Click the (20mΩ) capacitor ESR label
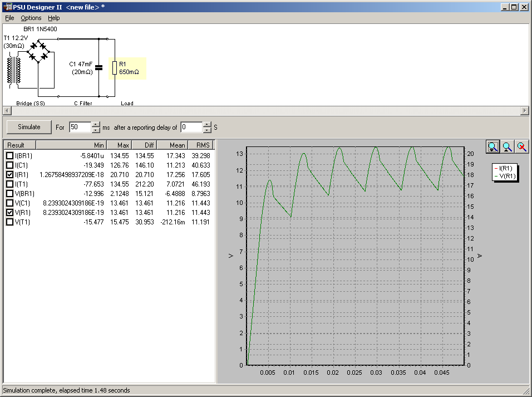 click(x=82, y=72)
